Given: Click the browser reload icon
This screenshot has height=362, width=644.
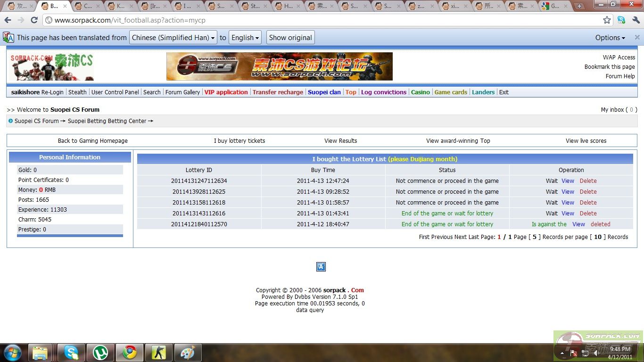Looking at the screenshot, I should [x=34, y=20].
